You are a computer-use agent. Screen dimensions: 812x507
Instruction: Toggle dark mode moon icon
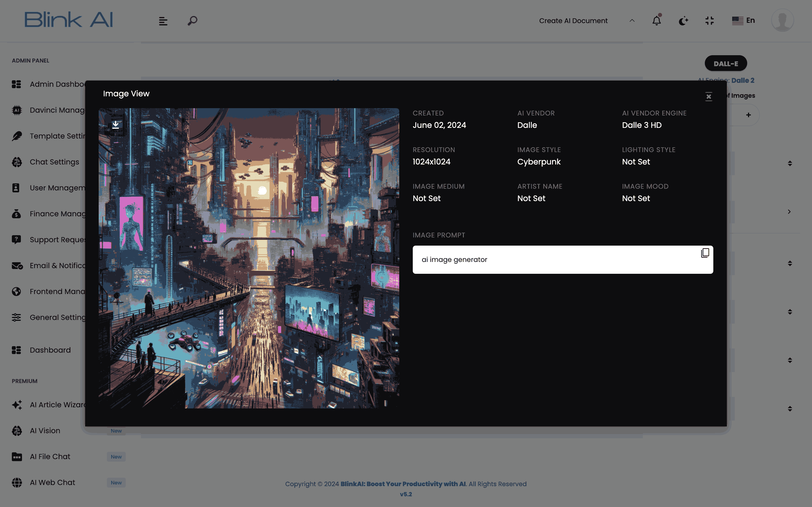coord(683,21)
